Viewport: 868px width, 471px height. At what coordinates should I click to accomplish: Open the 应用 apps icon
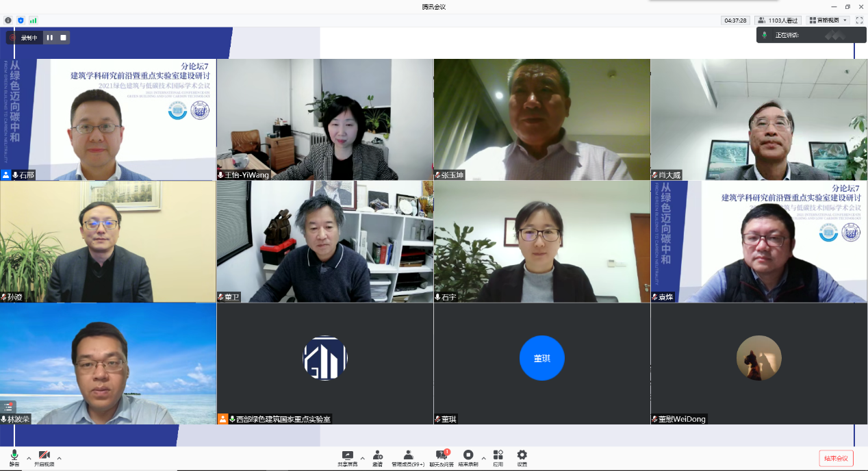tap(498, 458)
